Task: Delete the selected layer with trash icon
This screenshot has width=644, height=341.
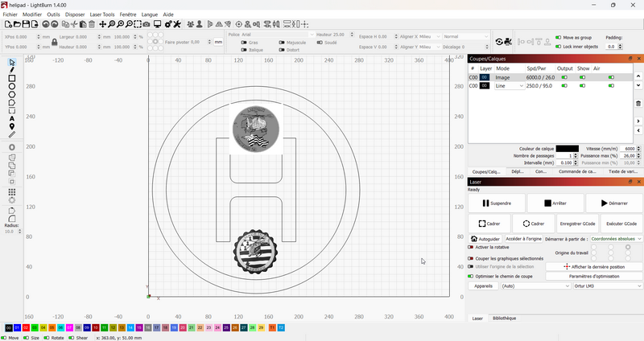Action: point(639,103)
